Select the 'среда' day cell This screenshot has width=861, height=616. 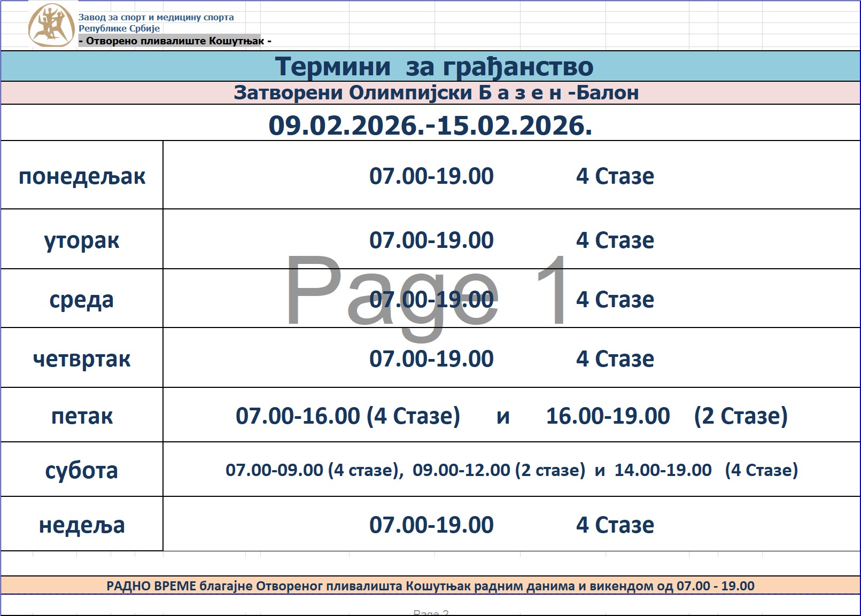82,299
